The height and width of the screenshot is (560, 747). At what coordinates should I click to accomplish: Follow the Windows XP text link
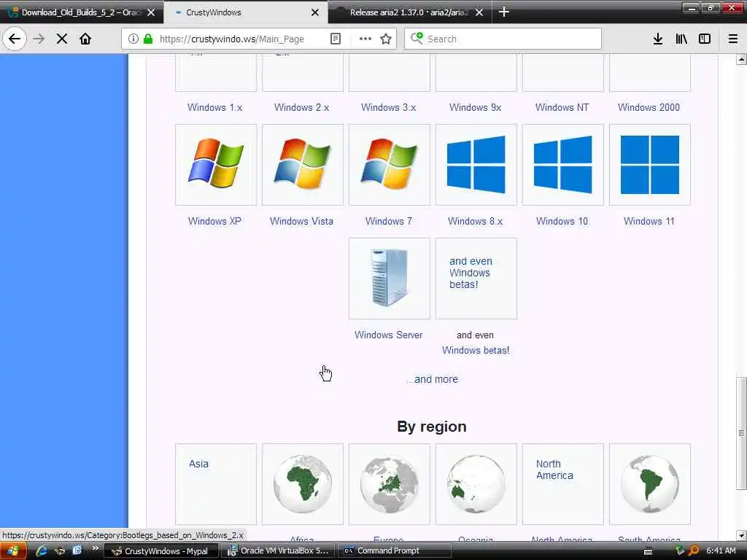tap(215, 221)
